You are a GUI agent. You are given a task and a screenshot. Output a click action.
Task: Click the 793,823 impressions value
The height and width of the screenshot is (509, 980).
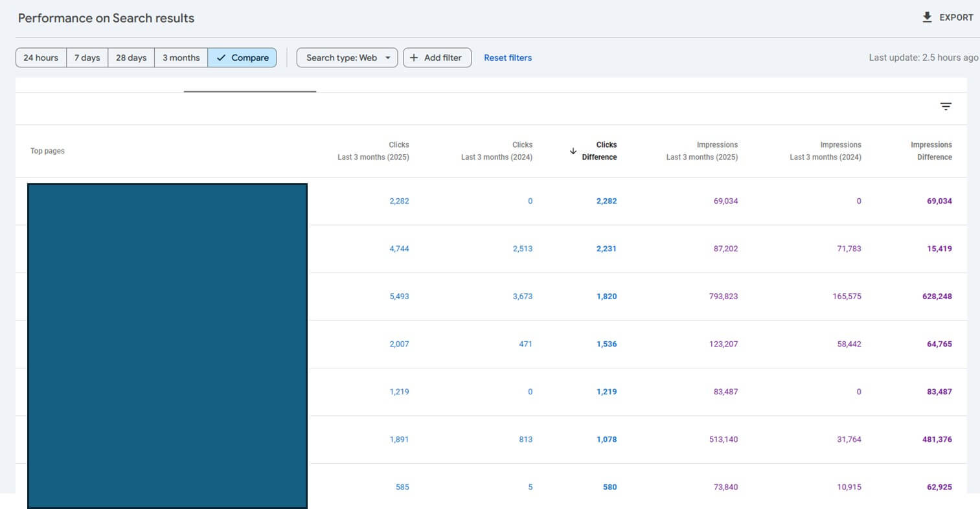point(724,297)
